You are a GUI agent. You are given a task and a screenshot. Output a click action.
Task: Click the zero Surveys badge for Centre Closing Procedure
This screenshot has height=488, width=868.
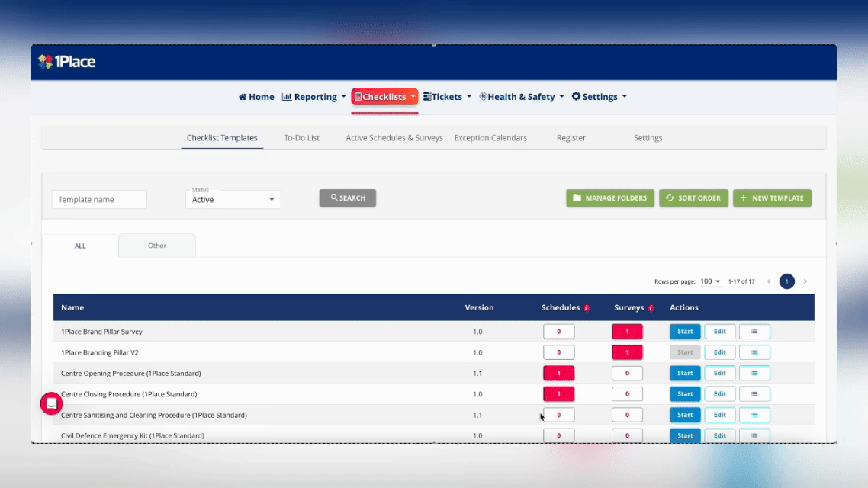627,393
